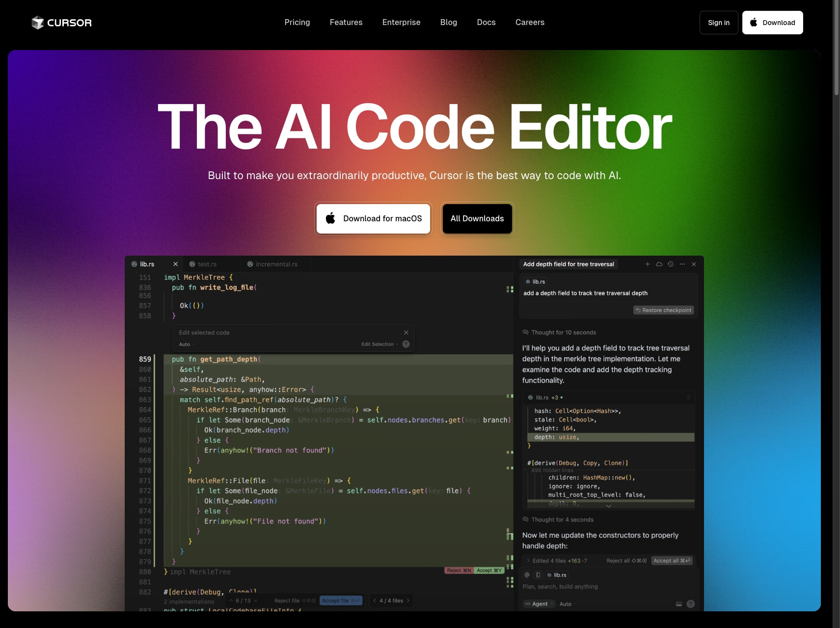Image resolution: width=840 pixels, height=628 pixels.
Task: Open the chat more options ellipsis
Action: coord(682,264)
